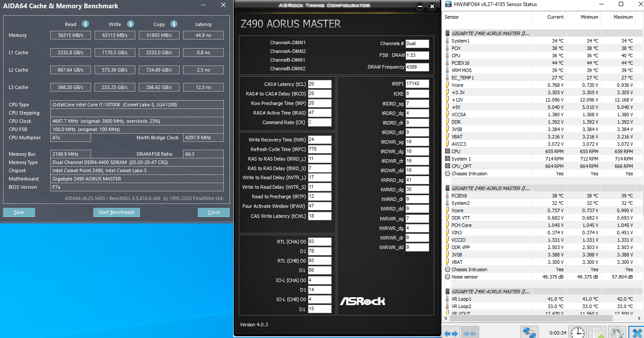The width and height of the screenshot is (644, 338).
Task: Click the Close button in AIDA64 benchmark
Action: click(x=214, y=212)
